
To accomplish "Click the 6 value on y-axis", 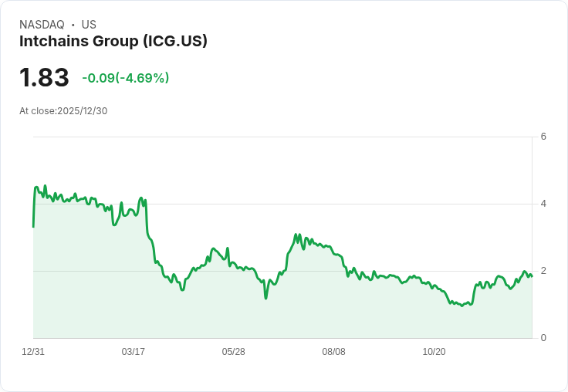I will 544,137.
